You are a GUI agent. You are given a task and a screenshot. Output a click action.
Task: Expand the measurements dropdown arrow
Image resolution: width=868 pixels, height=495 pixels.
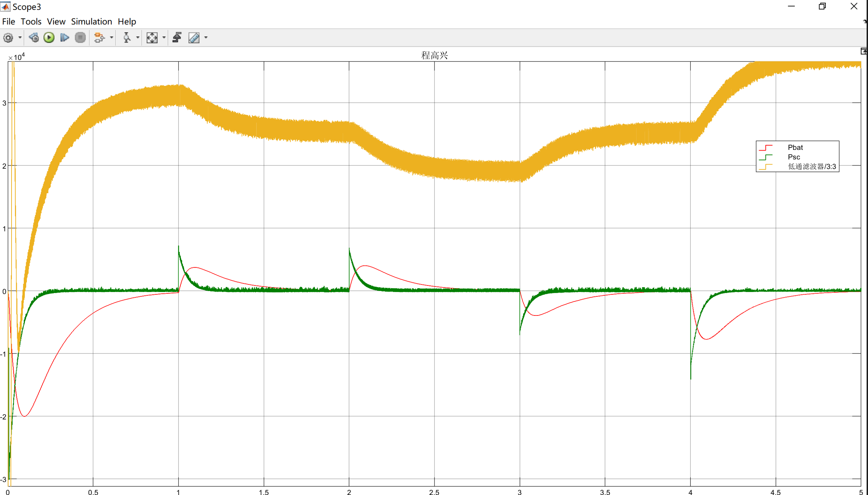(x=206, y=37)
